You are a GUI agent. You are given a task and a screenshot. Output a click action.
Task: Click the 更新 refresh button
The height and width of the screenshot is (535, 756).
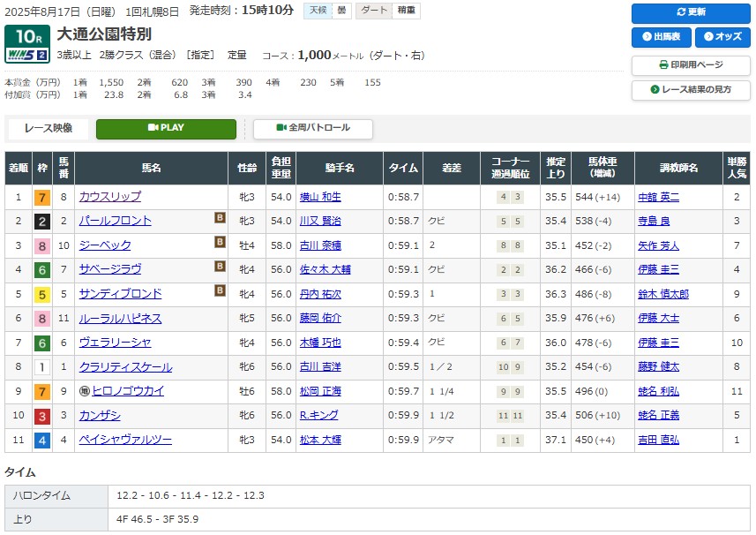pyautogui.click(x=690, y=13)
